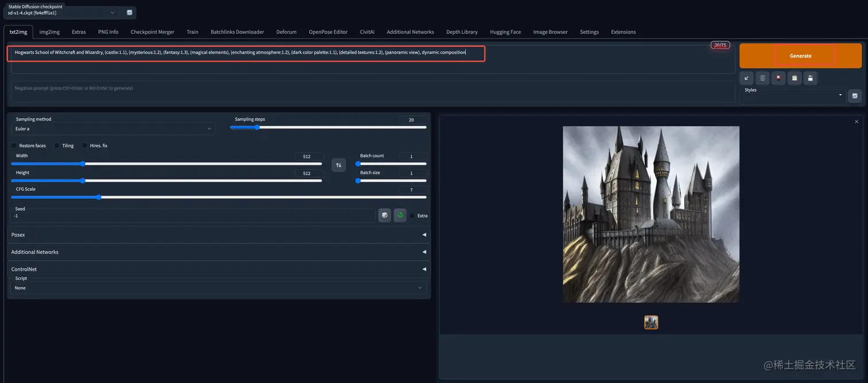Open the Image Browser tab
This screenshot has width=868, height=383.
coord(551,32)
